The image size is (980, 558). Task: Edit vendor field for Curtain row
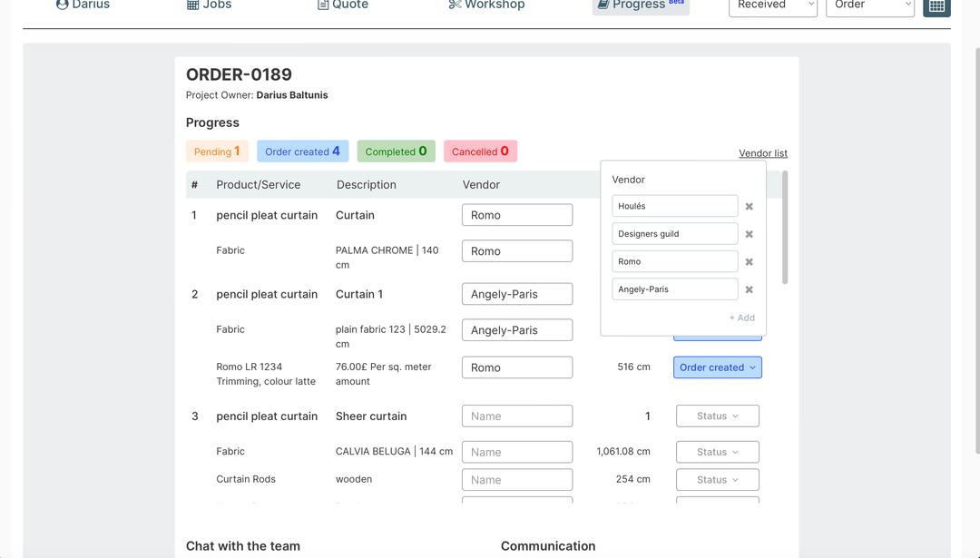[x=517, y=215]
